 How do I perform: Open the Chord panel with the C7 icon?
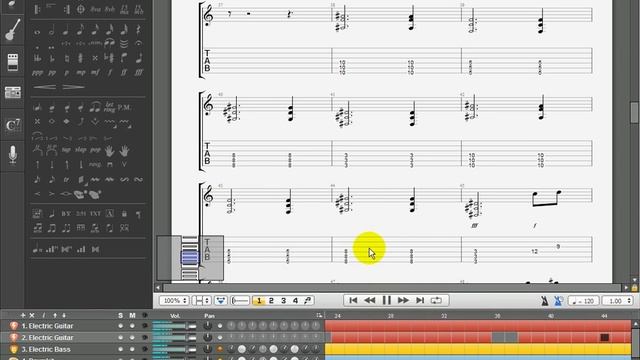pyautogui.click(x=13, y=125)
